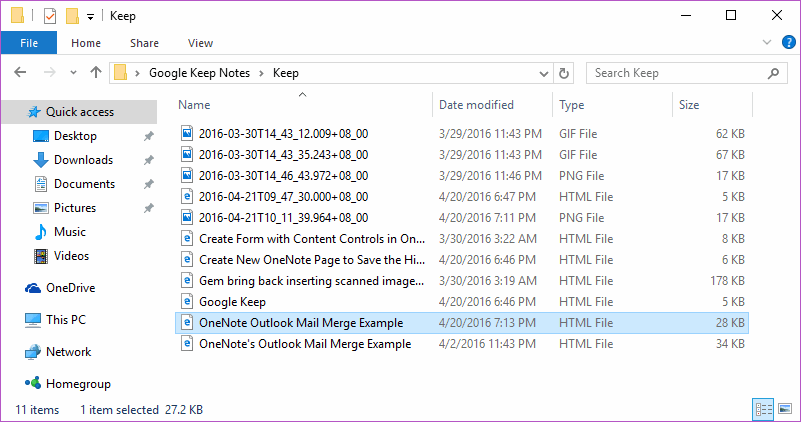
Task: Click the New folder icon in title bar
Action: click(72, 16)
